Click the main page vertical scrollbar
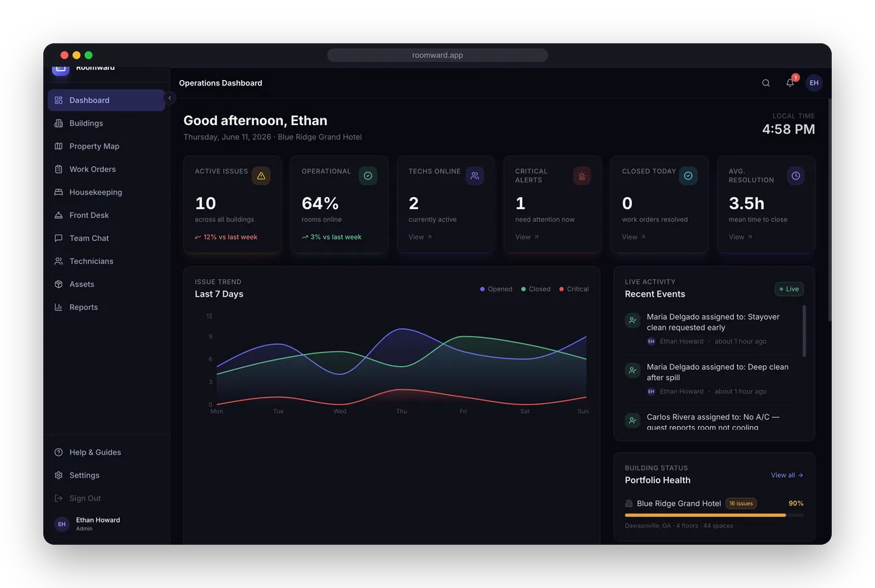This screenshot has width=875, height=588. [x=829, y=210]
